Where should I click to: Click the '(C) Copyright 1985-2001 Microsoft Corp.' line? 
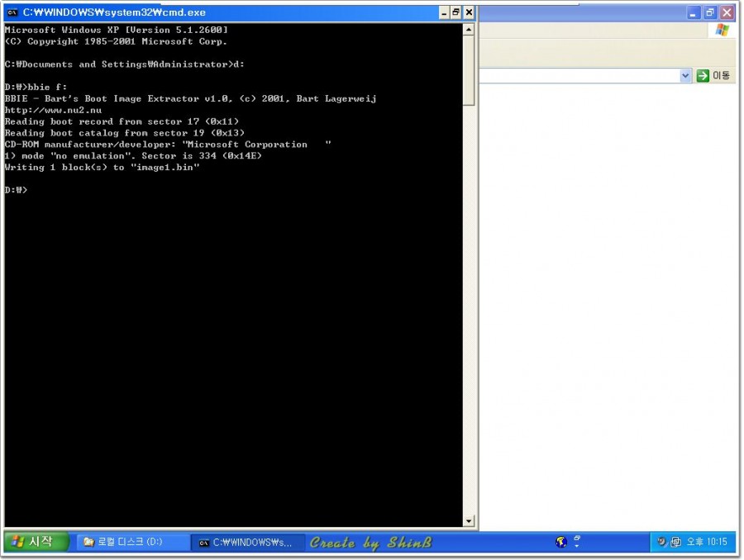116,41
